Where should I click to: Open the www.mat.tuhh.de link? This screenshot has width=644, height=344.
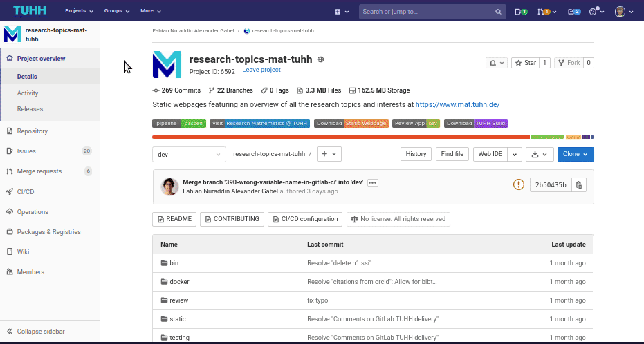click(457, 104)
